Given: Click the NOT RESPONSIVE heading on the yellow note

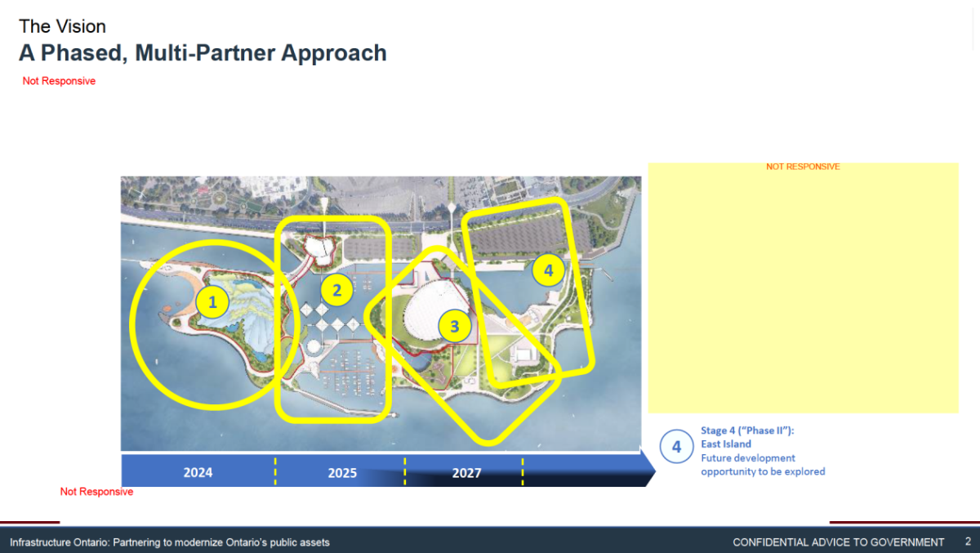Looking at the screenshot, I should (x=803, y=166).
